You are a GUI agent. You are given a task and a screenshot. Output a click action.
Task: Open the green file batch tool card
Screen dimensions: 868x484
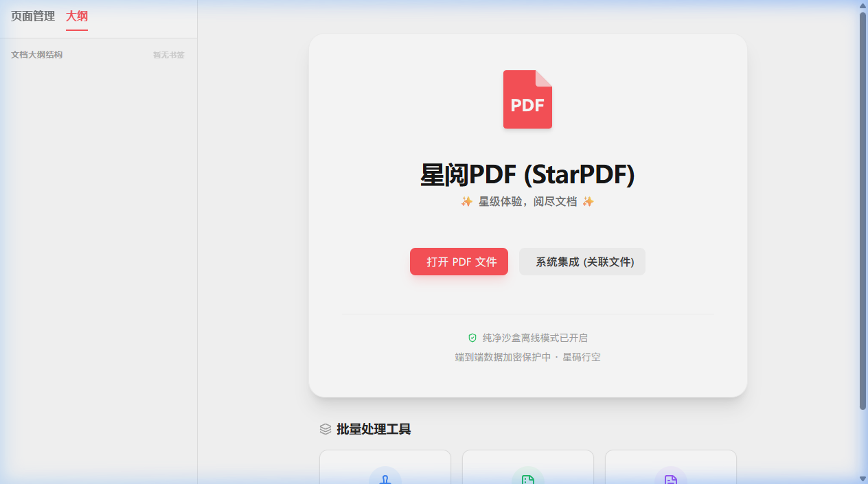pos(528,468)
